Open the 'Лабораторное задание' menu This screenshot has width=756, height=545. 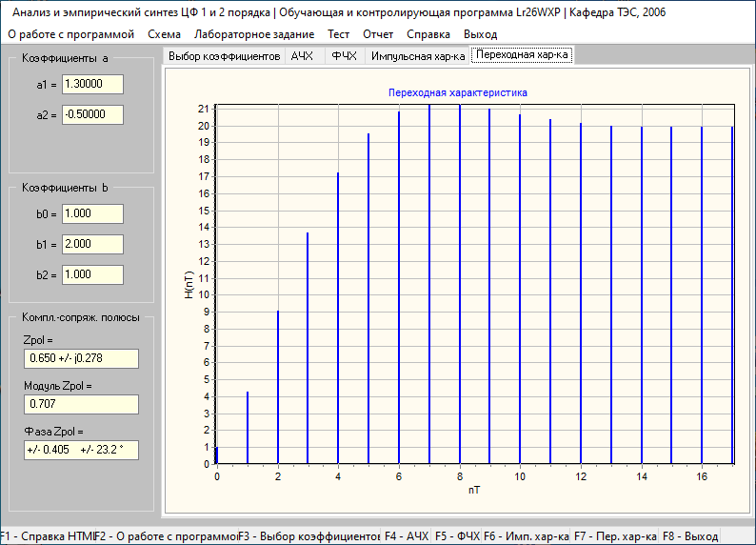tap(254, 34)
